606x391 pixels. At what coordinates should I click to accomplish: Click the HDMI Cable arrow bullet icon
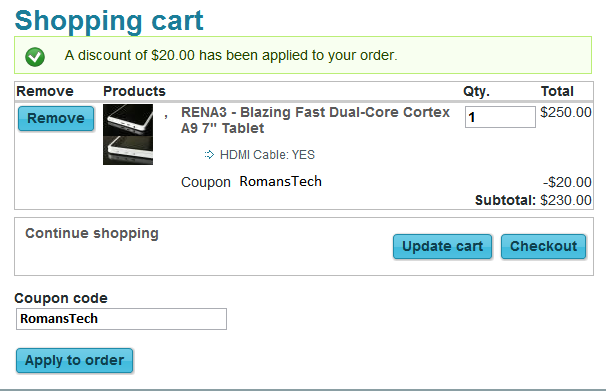[x=209, y=155]
